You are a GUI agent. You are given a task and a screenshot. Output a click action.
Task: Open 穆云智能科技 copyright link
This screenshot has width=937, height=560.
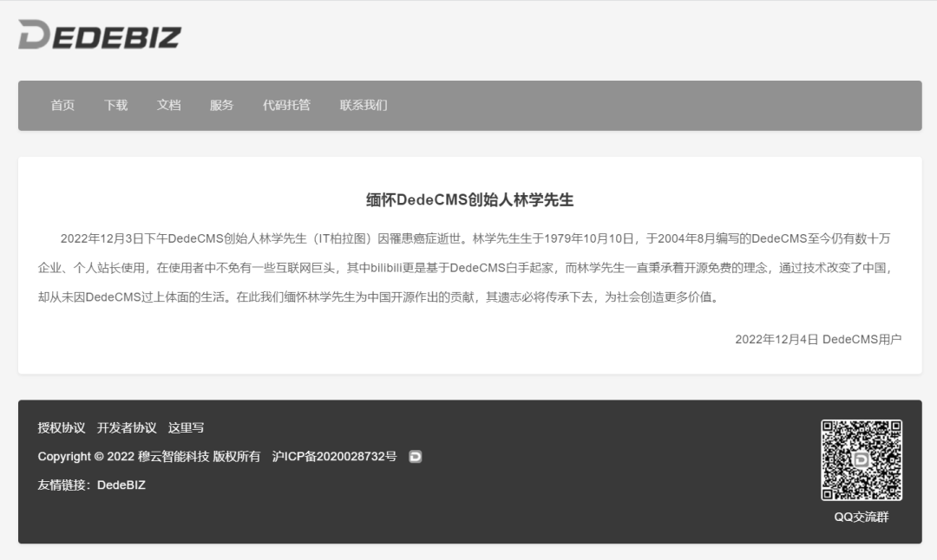174,456
